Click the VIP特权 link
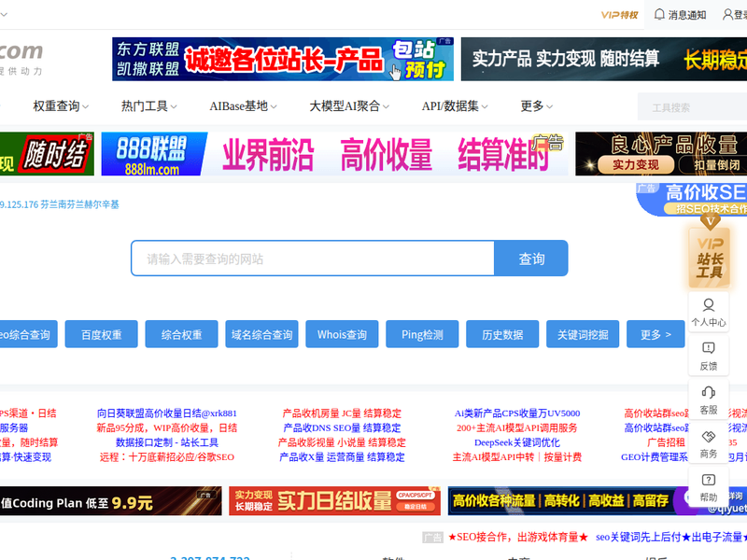 (619, 15)
